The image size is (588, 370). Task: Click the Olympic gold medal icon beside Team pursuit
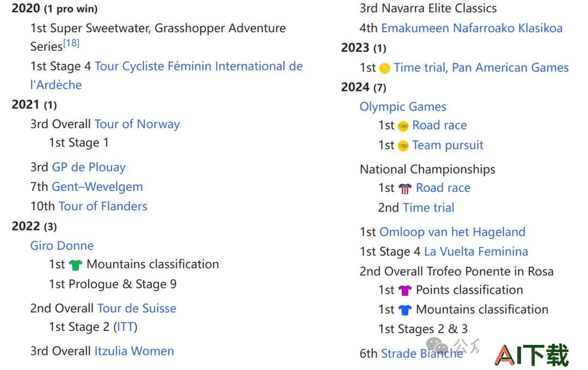pyautogui.click(x=403, y=145)
